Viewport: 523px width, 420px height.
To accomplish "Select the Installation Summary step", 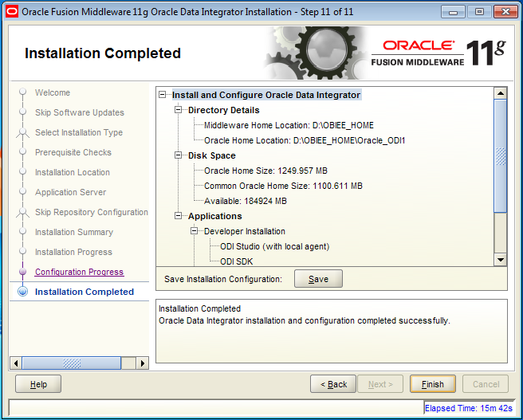I will coord(74,232).
